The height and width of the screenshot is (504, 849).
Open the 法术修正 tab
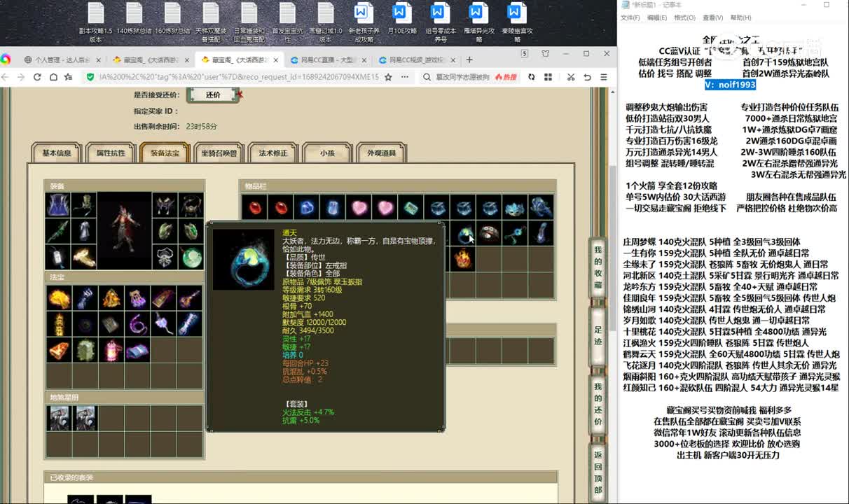[273, 153]
